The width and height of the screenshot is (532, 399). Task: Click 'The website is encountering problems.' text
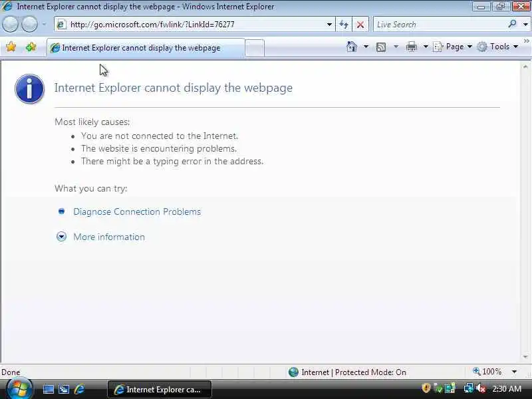[159, 148]
